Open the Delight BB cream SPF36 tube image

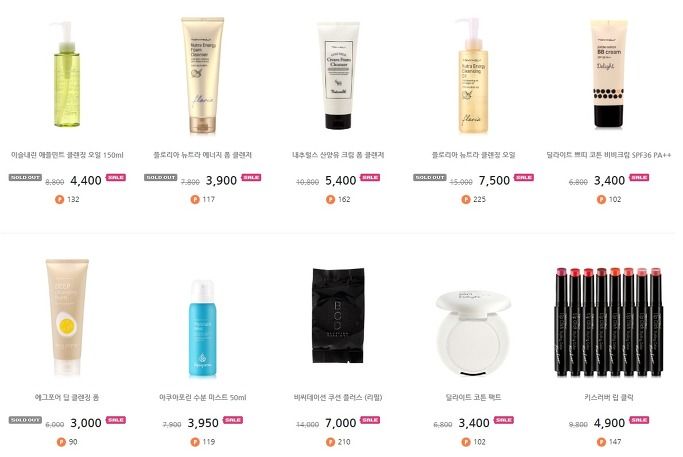point(609,74)
